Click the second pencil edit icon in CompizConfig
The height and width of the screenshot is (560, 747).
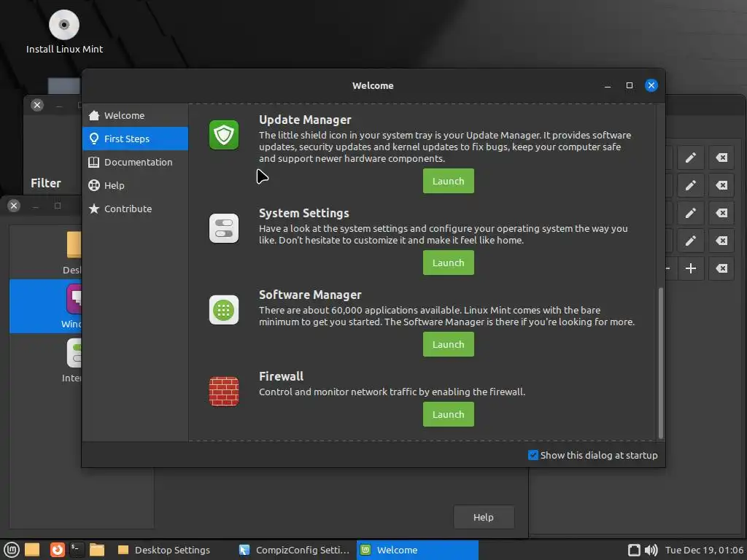click(691, 185)
